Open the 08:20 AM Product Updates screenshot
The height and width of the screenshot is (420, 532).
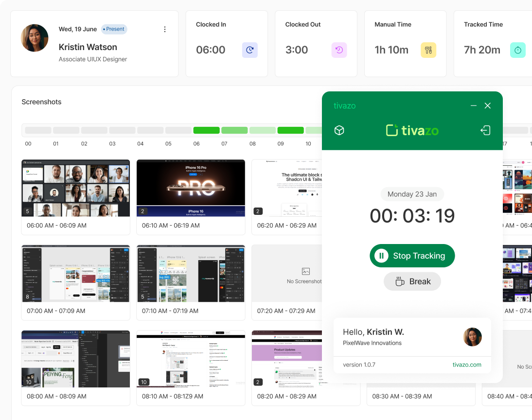click(286, 359)
